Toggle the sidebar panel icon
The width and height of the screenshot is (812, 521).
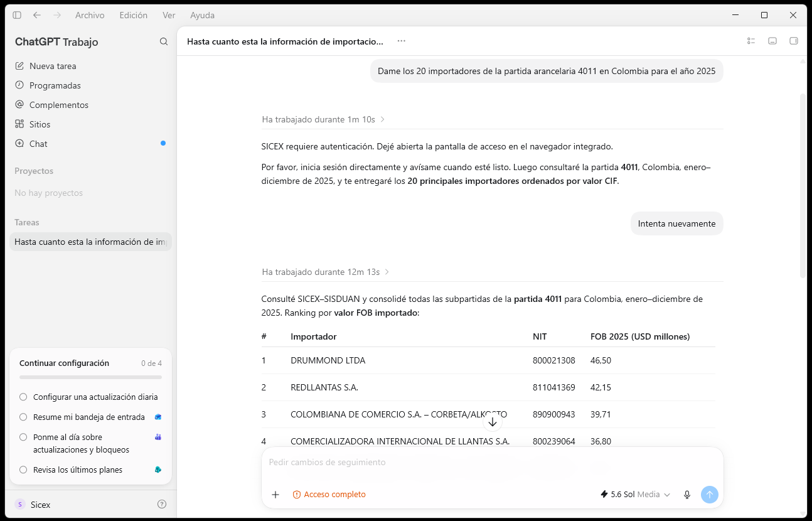17,15
